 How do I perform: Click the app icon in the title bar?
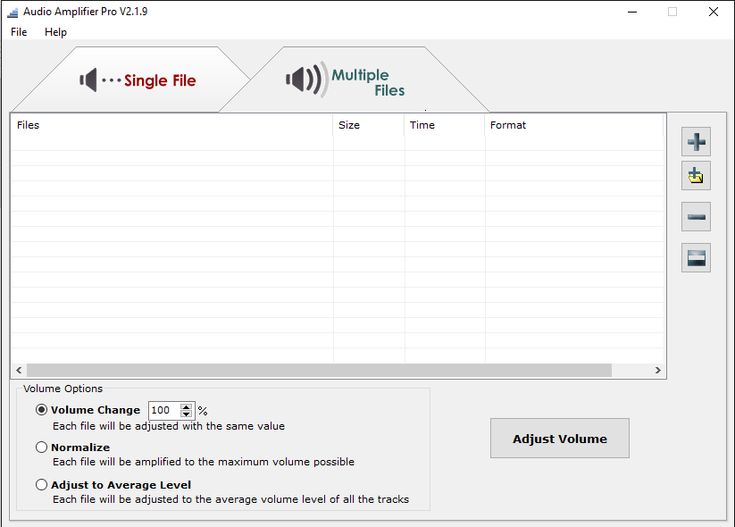12,12
